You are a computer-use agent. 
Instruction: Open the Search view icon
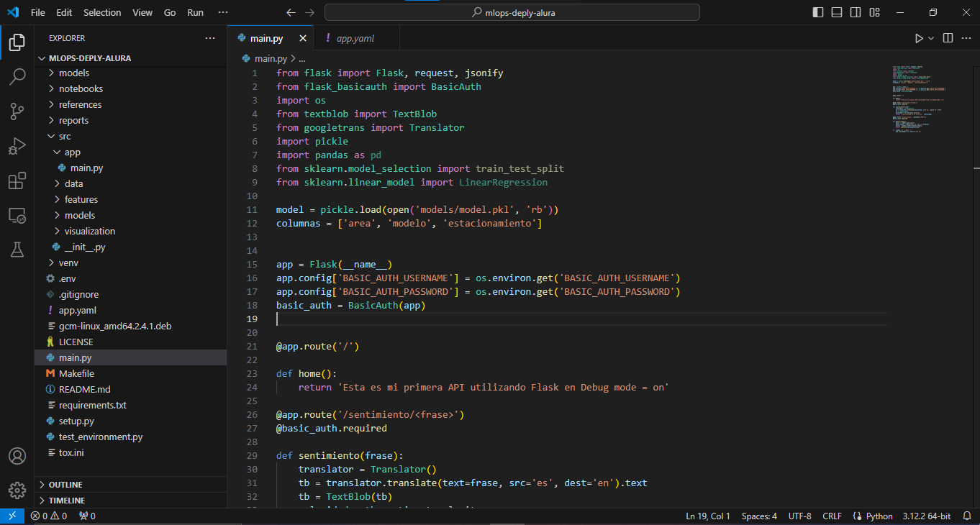click(x=17, y=77)
